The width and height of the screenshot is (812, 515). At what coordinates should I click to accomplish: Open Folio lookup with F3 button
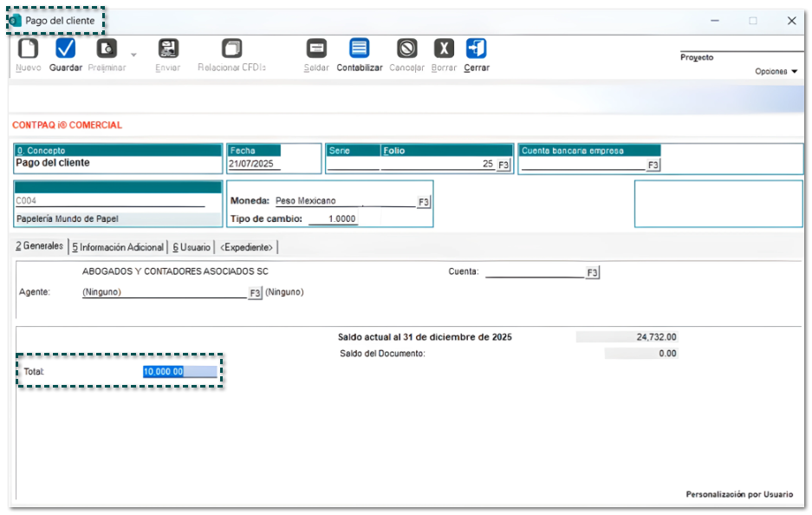(x=503, y=164)
